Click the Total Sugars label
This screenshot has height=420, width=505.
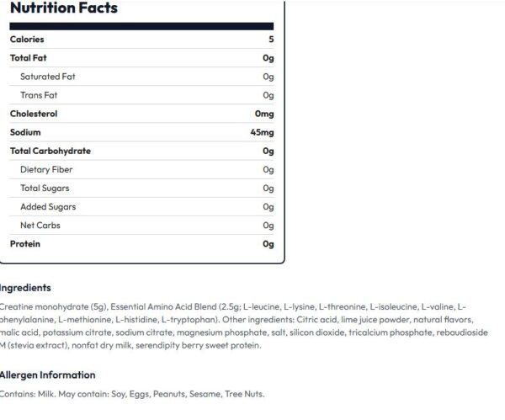coord(45,189)
